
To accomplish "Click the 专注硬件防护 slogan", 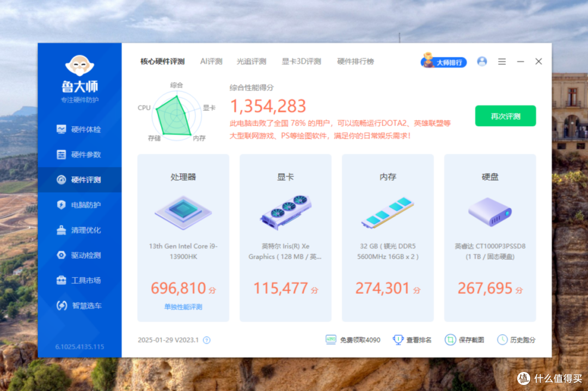I will [x=79, y=100].
